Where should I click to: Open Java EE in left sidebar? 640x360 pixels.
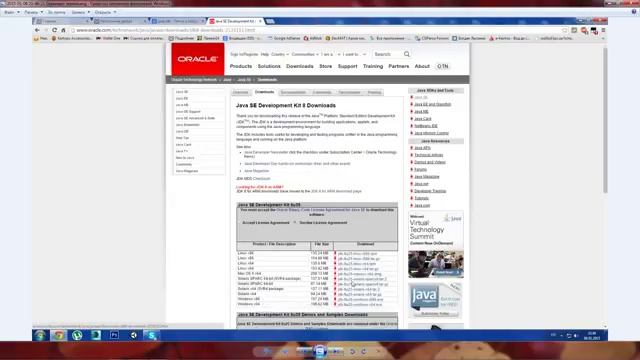click(x=182, y=98)
